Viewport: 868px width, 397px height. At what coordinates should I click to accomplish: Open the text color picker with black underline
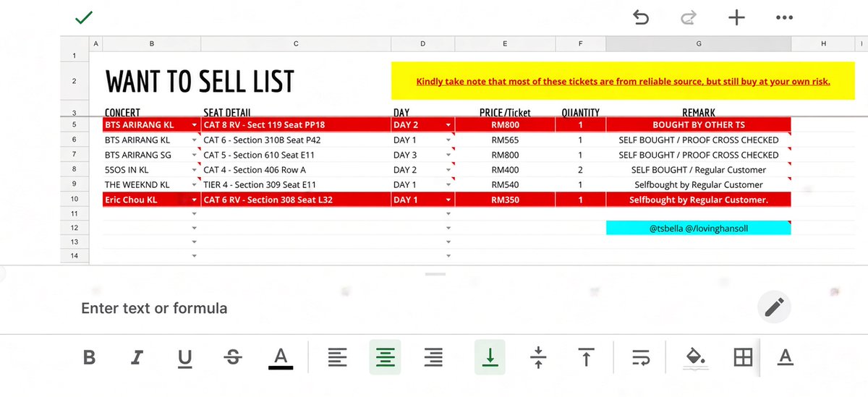281,357
